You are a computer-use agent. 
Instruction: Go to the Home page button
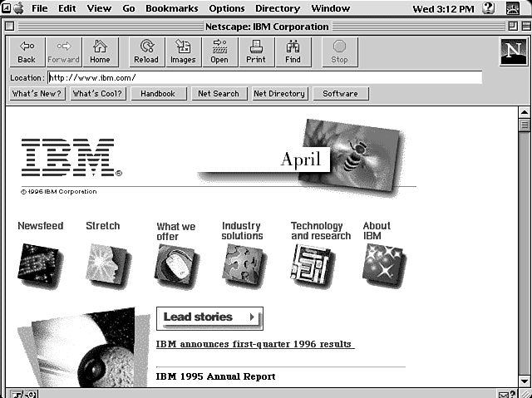(x=100, y=52)
